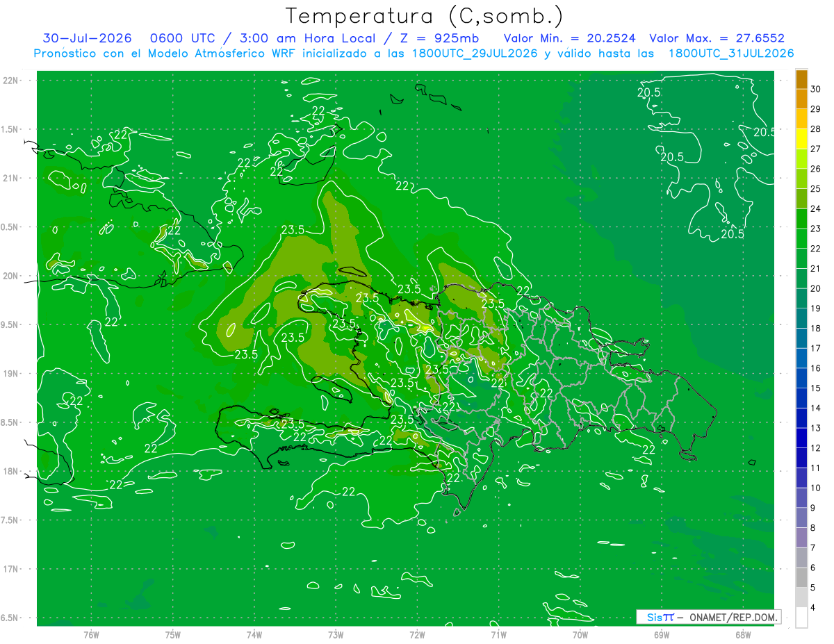
Task: Click the legend scale number "25"
Action: coord(816,189)
